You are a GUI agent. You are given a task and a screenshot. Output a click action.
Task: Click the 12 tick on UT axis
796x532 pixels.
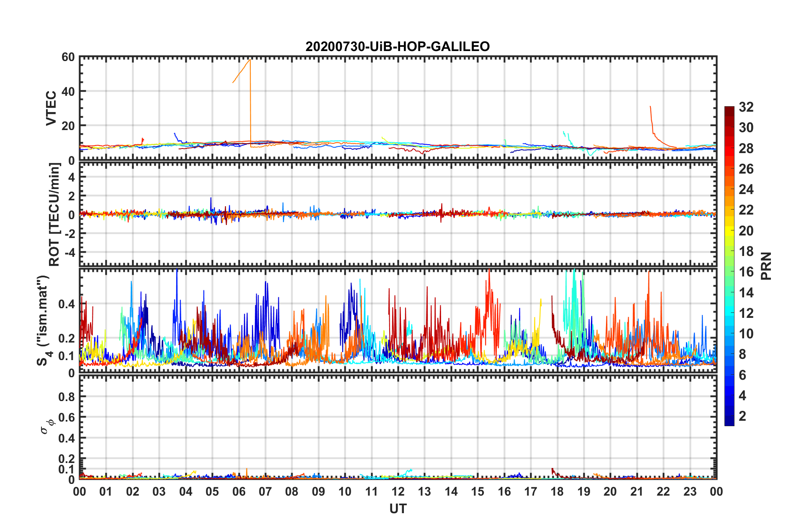click(x=398, y=491)
